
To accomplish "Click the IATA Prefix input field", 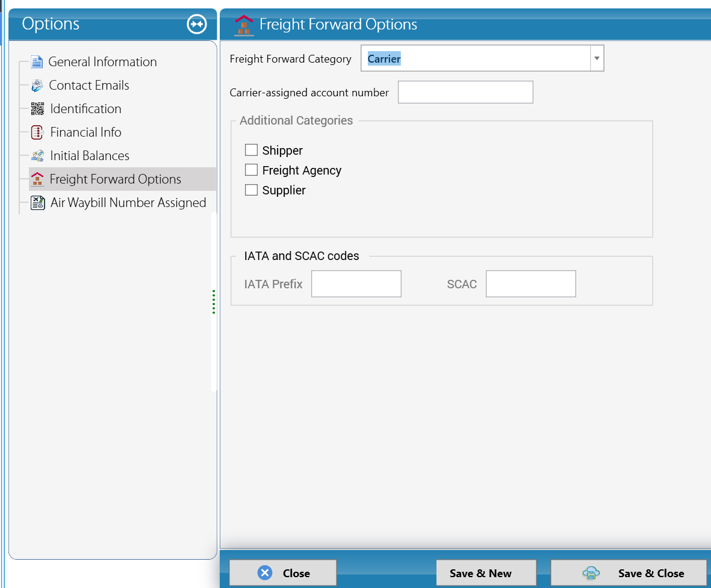I will (x=356, y=284).
